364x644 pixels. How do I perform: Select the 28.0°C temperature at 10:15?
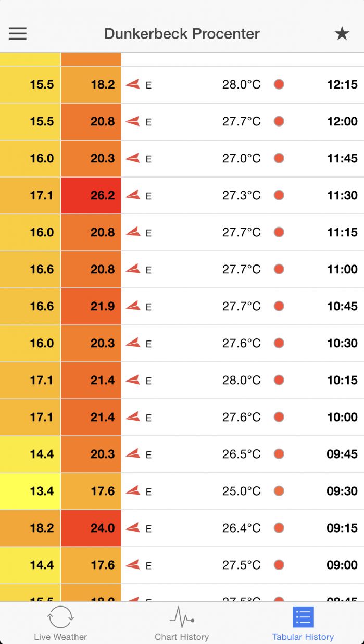pyautogui.click(x=241, y=380)
